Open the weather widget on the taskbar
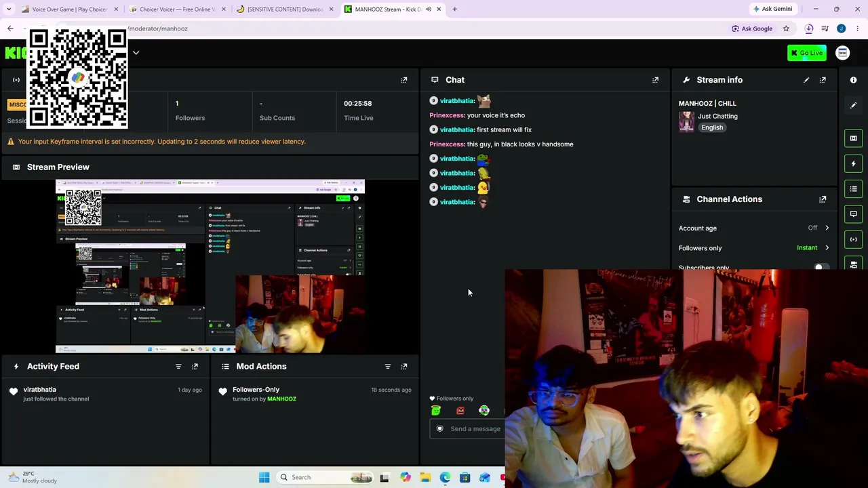 tap(33, 477)
